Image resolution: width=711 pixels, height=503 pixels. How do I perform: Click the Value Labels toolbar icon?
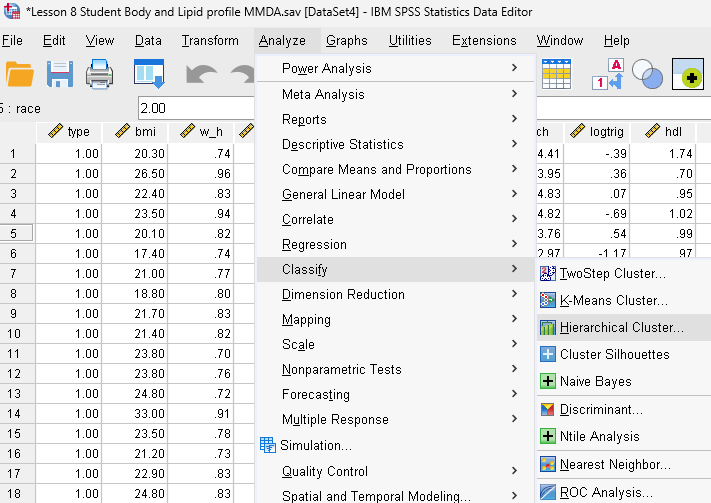609,74
